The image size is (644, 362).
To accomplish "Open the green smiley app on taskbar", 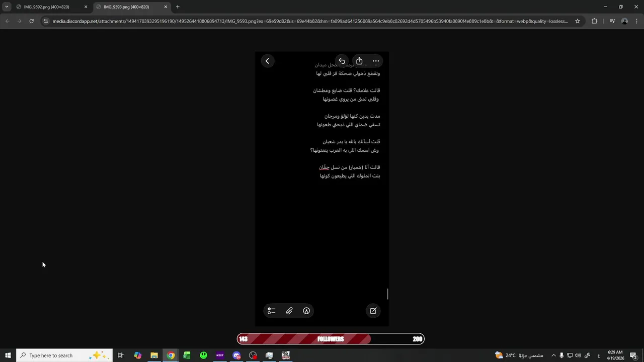I will click(x=203, y=355).
